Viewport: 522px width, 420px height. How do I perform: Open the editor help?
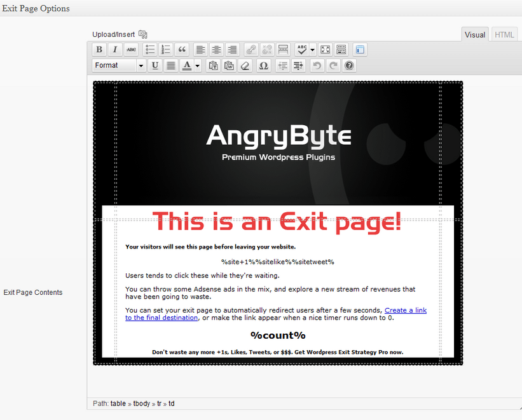[x=349, y=65]
